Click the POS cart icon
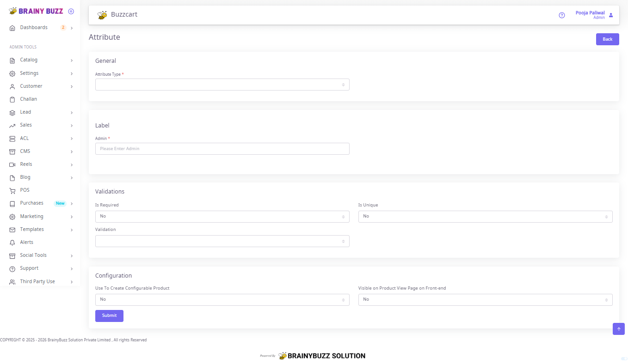The image size is (628, 364). coord(12,190)
